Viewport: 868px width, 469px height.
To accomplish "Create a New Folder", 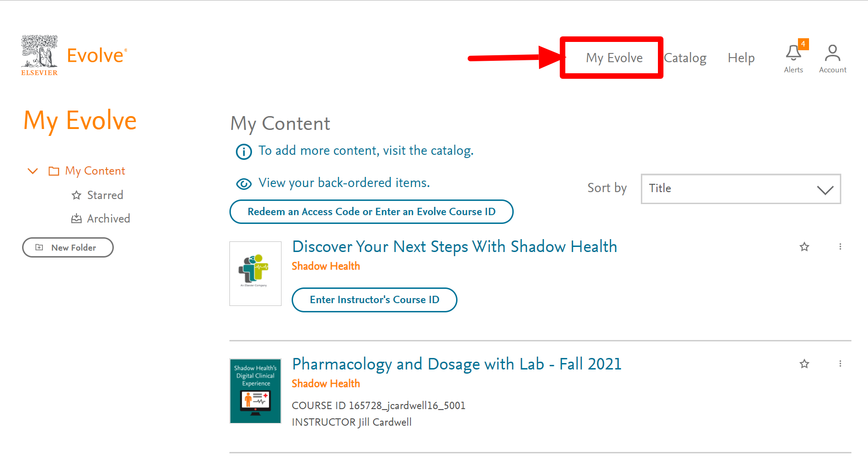I will coord(68,248).
